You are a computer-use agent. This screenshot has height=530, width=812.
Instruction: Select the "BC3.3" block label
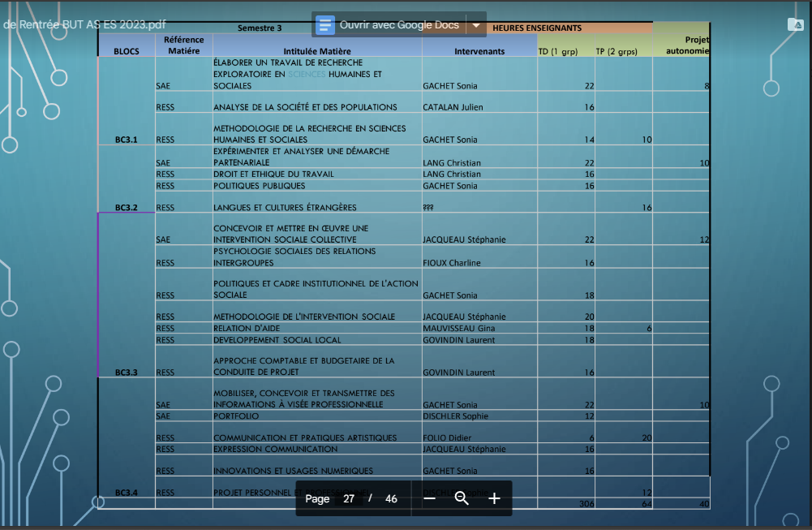[127, 373]
